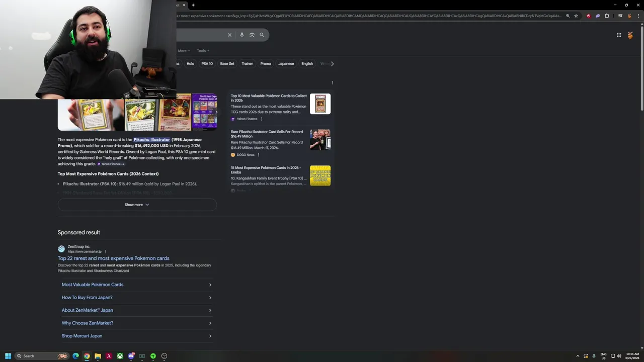Open a new browser tab
Viewport: 644px width, 362px height.
pyautogui.click(x=193, y=5)
